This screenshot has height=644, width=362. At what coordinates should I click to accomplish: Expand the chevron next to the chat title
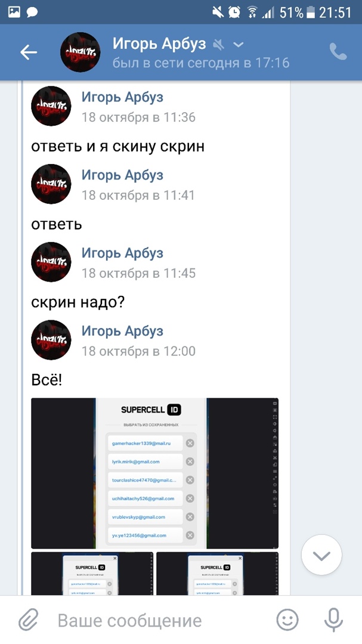click(239, 44)
